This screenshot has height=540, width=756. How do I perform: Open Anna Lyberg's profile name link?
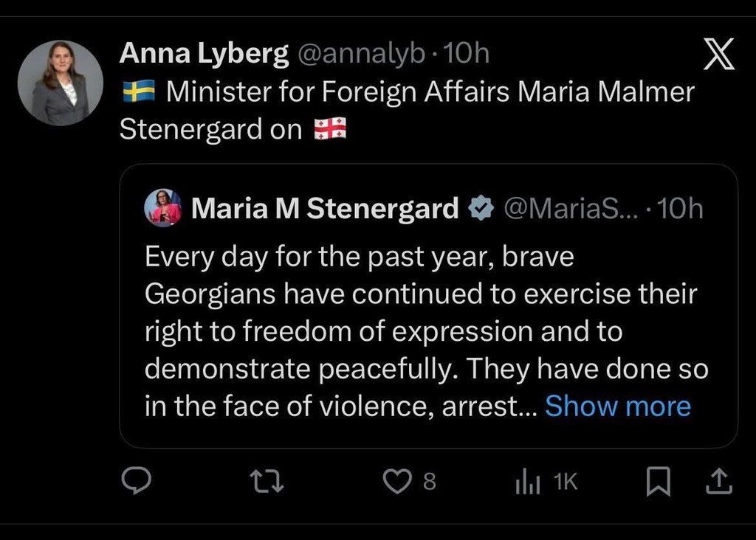(204, 53)
